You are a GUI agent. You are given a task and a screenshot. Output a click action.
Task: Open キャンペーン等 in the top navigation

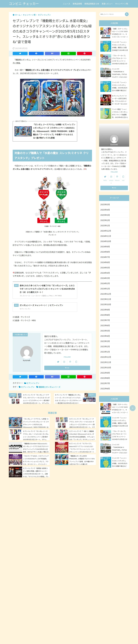[121, 4]
